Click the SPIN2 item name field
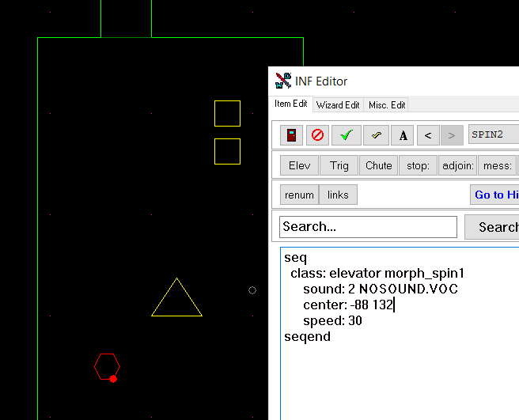 click(x=494, y=134)
